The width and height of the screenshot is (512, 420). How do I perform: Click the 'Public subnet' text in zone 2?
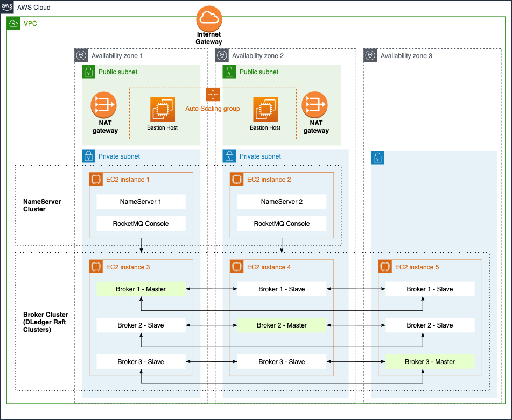tap(259, 72)
